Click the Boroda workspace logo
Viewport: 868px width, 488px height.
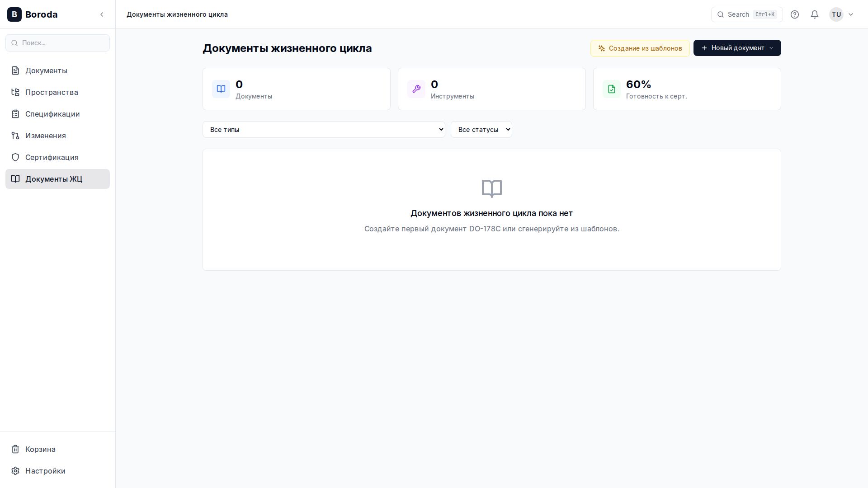click(x=14, y=14)
